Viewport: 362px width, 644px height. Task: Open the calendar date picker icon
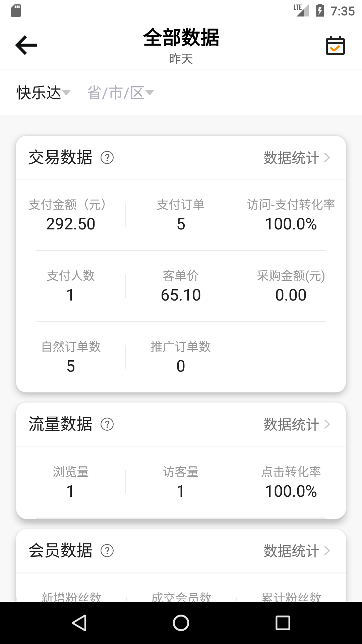(x=335, y=46)
